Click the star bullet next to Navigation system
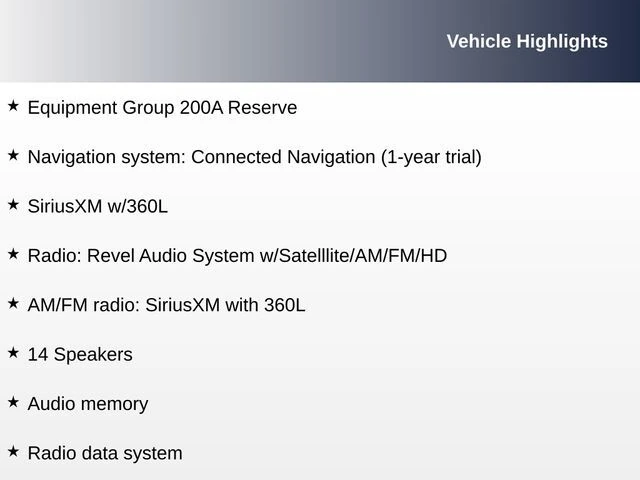The height and width of the screenshot is (480, 640). pos(13,155)
